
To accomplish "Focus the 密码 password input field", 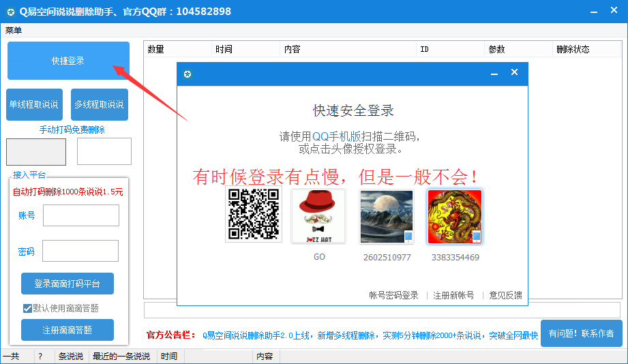I will pos(80,251).
